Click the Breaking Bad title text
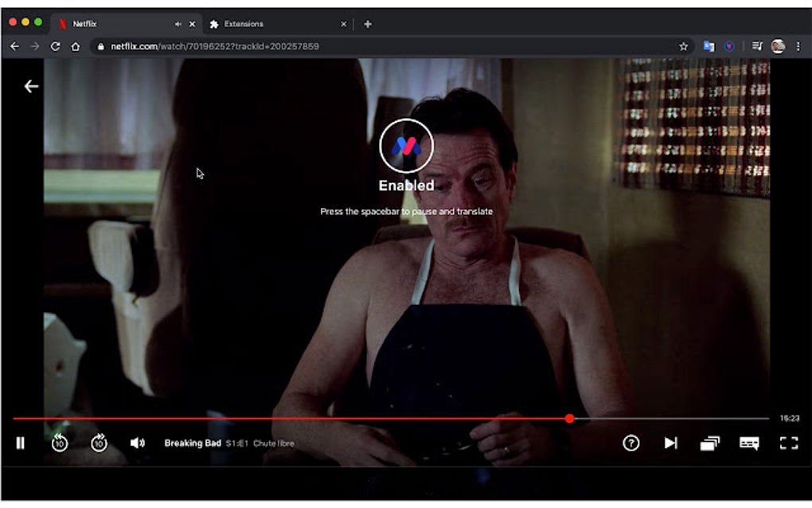 coord(193,444)
